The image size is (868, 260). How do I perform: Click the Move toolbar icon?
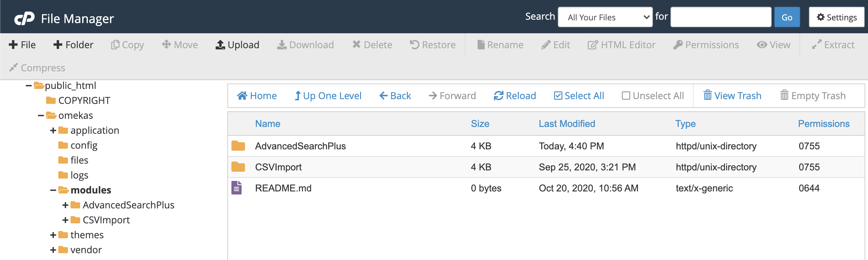(166, 44)
